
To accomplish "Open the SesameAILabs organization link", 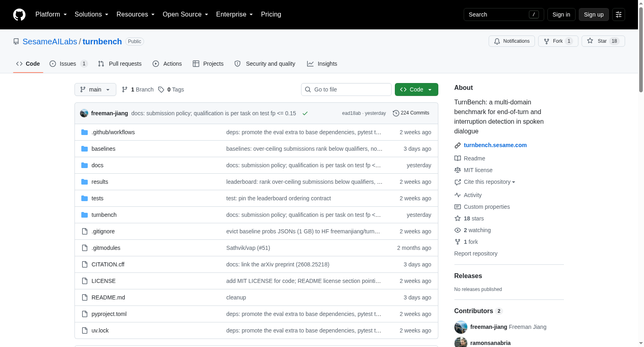I will click(x=50, y=42).
